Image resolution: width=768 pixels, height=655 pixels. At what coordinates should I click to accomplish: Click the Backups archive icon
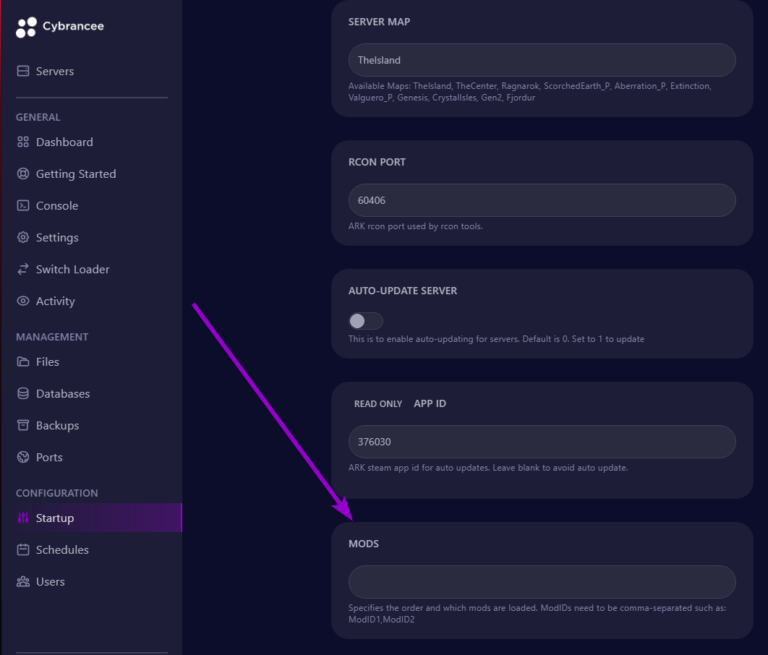click(x=23, y=425)
